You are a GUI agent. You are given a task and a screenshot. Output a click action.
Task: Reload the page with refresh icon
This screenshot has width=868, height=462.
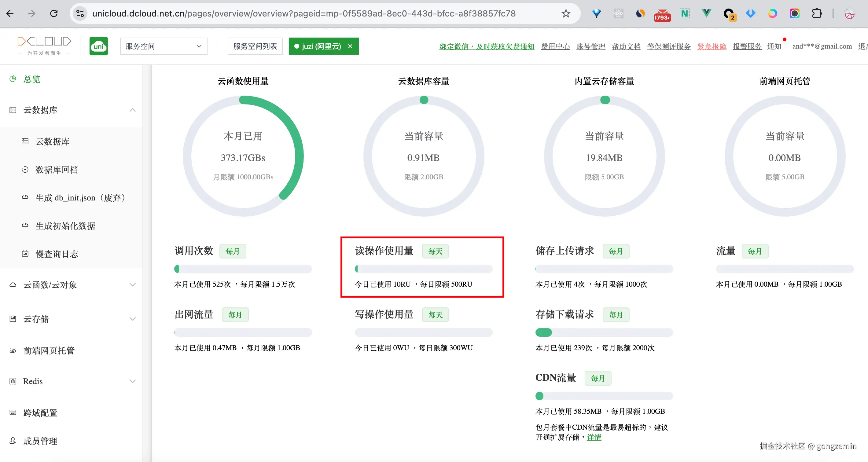[53, 13]
